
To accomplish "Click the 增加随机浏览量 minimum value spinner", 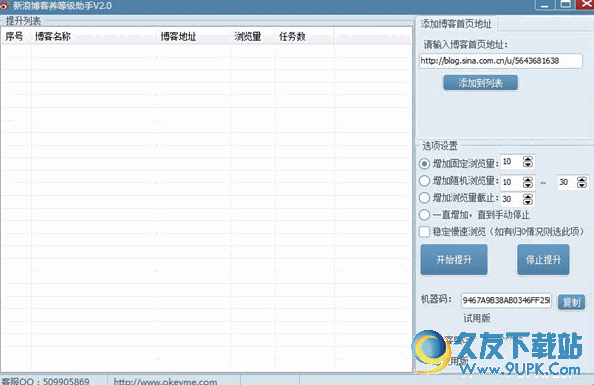I will (528, 182).
